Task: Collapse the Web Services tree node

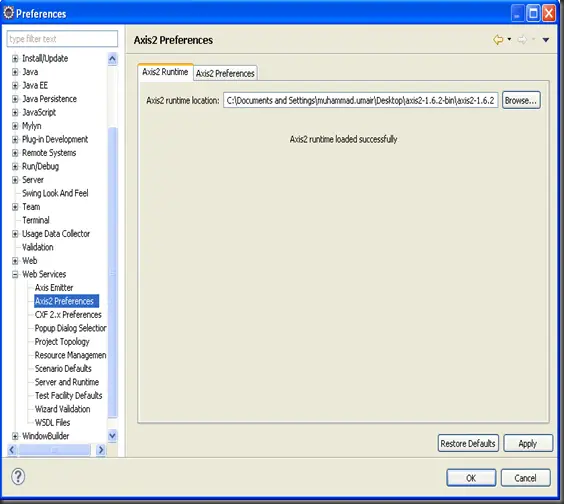Action: (15, 274)
